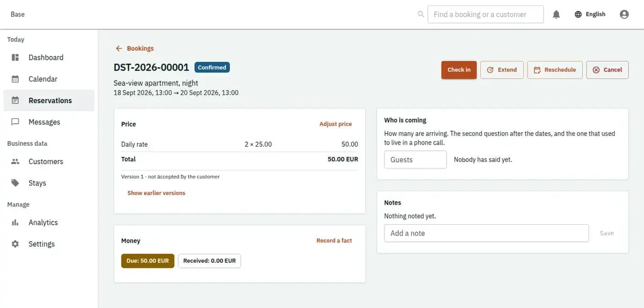Click the 'Money' card heading
This screenshot has height=308, width=644.
click(x=130, y=241)
